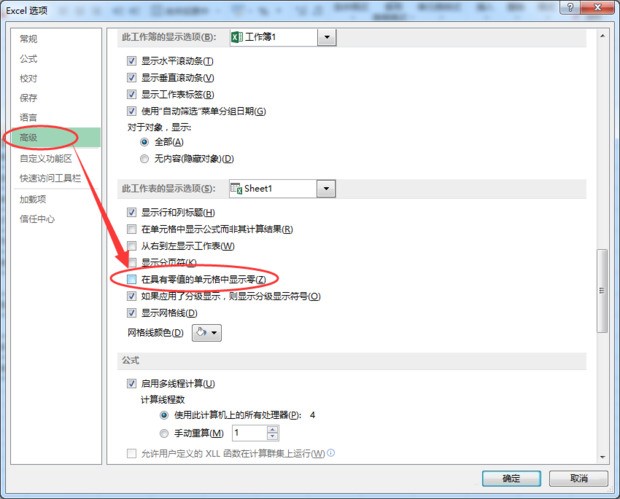Open the 工作簿1 workbook dropdown
Screen dimensions: 620x499
click(327, 38)
